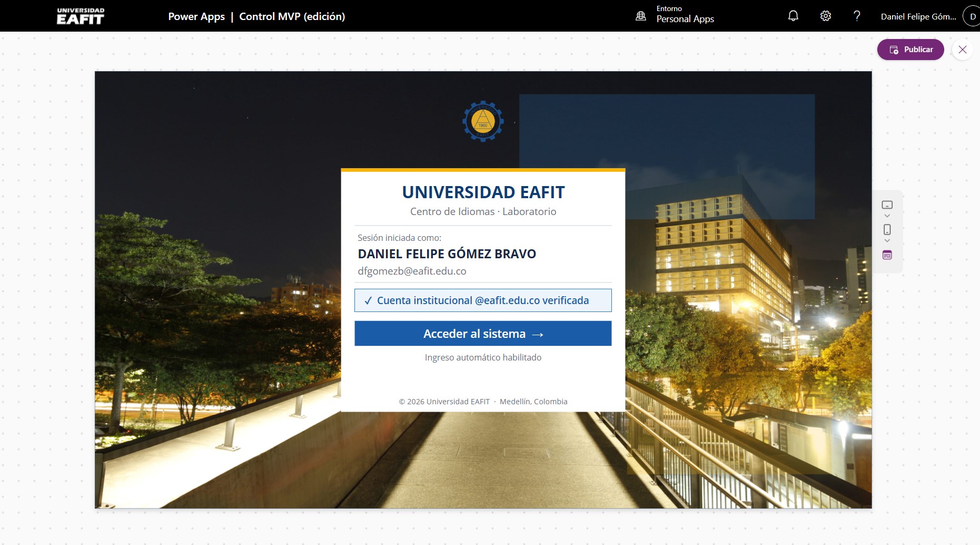Open the user account avatar D
Viewport: 980px width, 545px height.
[x=972, y=16]
